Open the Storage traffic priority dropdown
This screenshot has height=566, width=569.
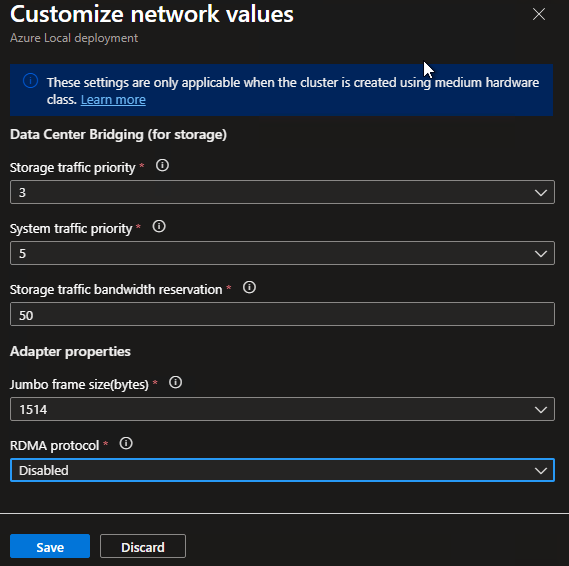(x=282, y=192)
